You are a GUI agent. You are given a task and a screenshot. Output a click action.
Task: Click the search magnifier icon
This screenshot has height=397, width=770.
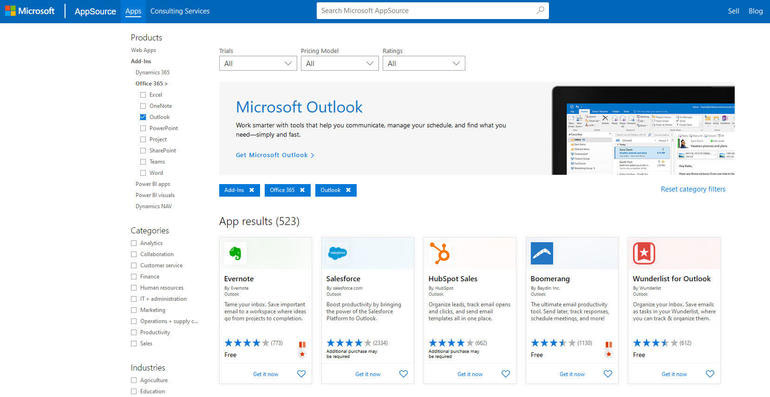pos(540,10)
